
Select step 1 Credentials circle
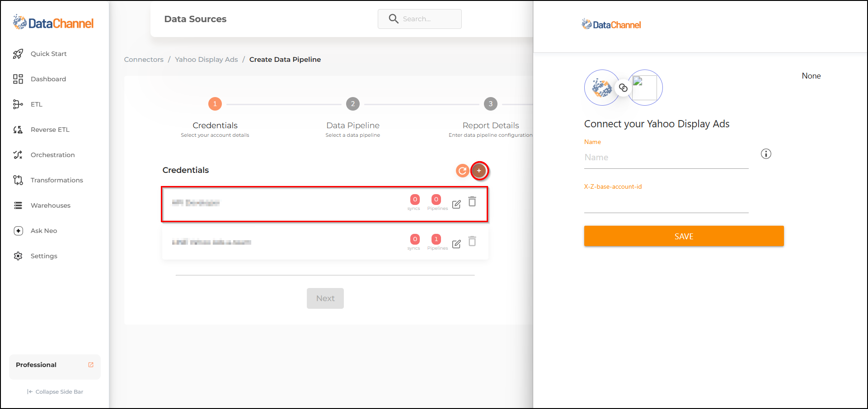point(215,104)
